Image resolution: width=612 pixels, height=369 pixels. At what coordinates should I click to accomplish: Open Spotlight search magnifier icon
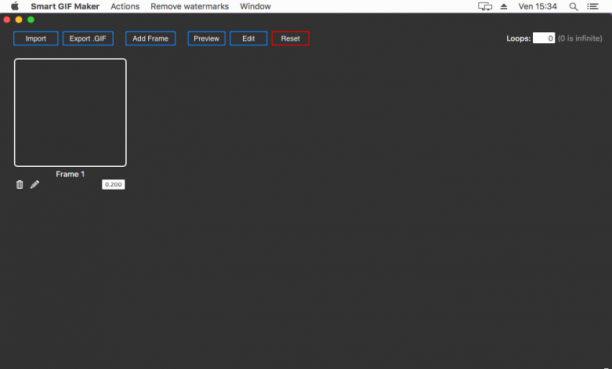click(x=573, y=7)
